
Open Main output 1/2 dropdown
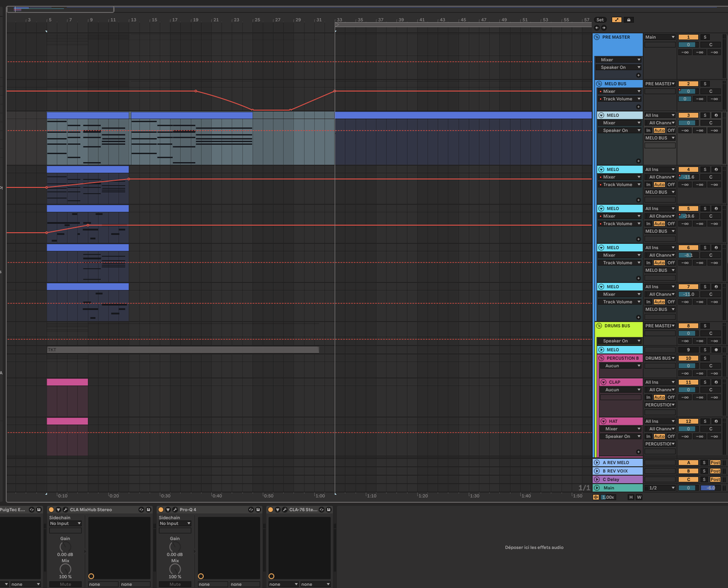tap(659, 488)
